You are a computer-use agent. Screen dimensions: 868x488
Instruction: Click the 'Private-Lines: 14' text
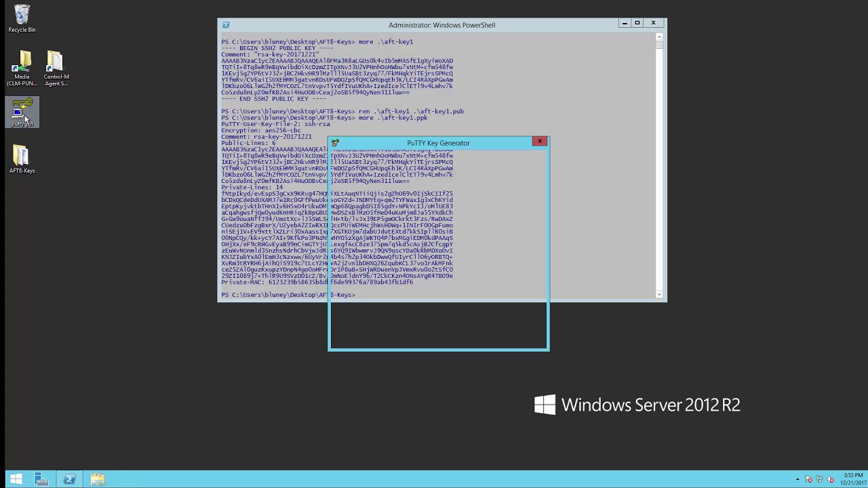point(252,187)
